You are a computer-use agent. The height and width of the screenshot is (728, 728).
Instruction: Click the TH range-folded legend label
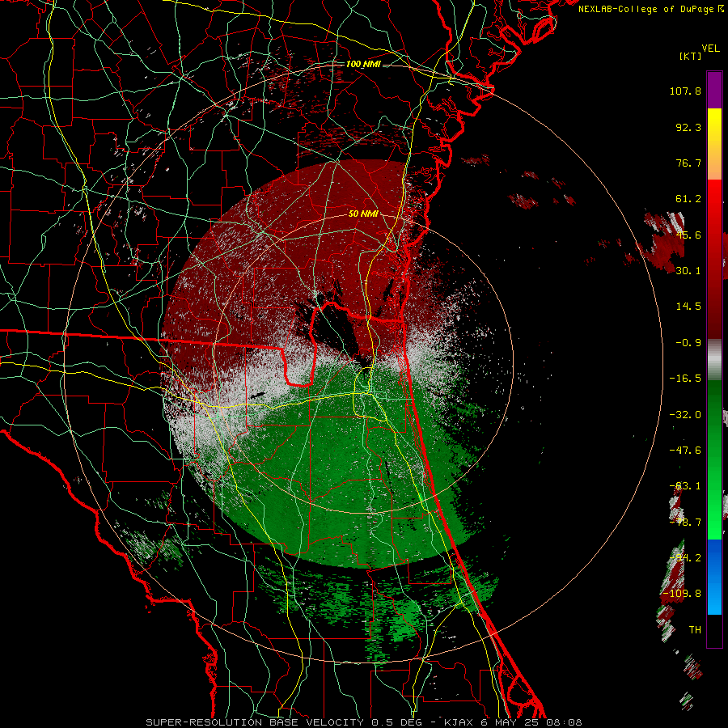point(695,630)
